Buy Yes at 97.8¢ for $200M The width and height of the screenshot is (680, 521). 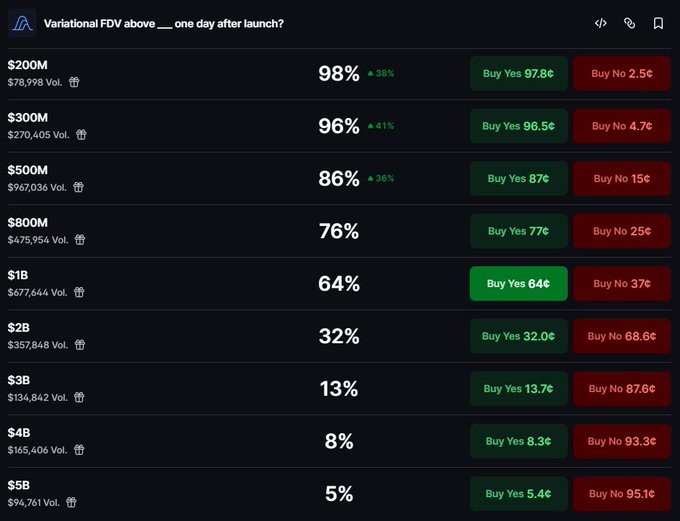coord(519,73)
